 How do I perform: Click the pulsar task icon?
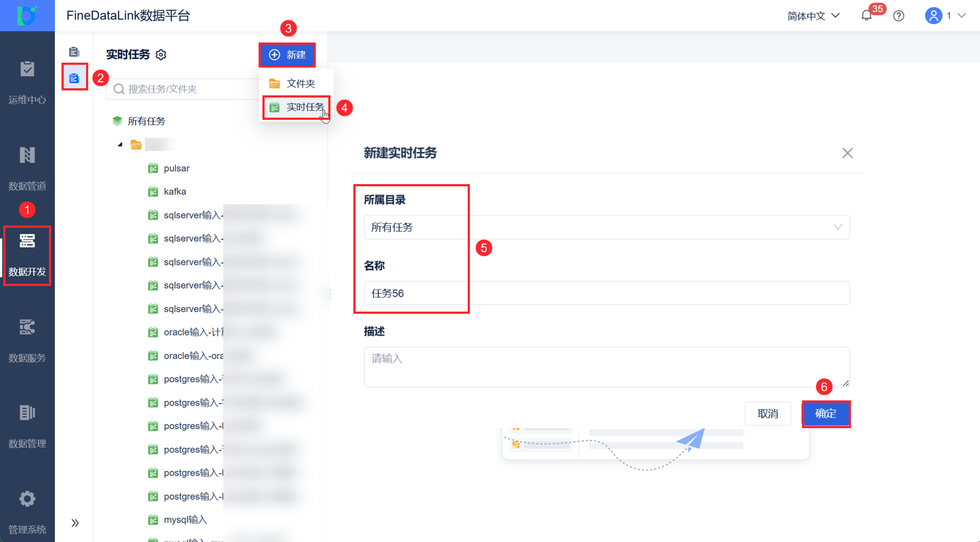(x=153, y=168)
